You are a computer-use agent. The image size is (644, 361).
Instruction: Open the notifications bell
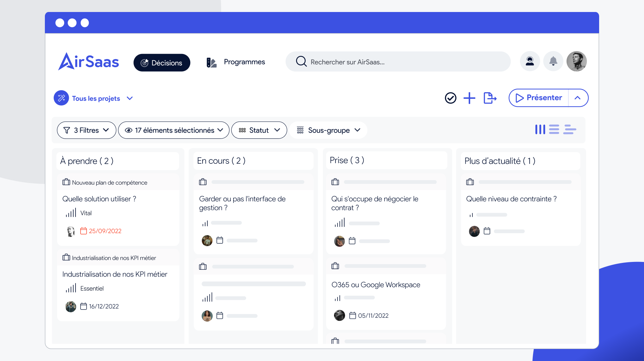coord(553,61)
